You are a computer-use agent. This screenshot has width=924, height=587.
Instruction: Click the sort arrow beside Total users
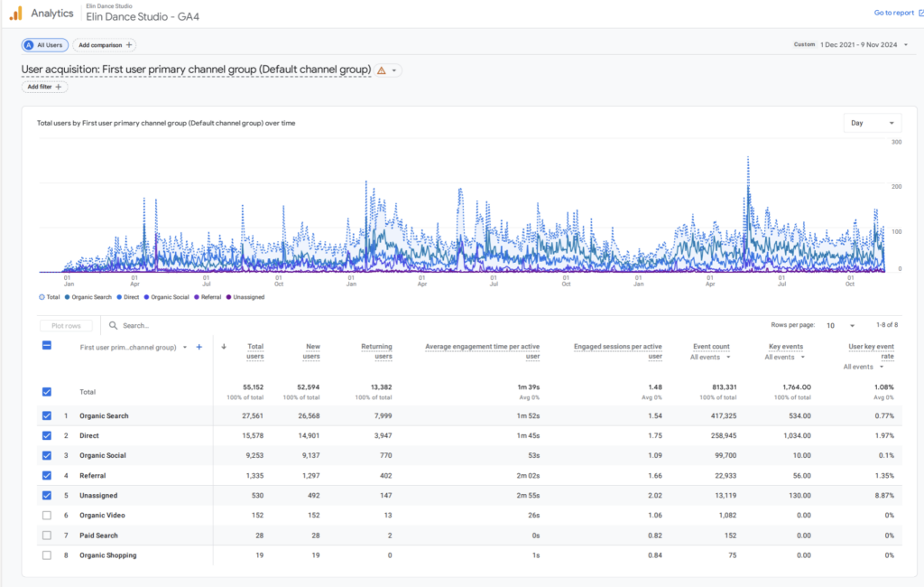click(x=224, y=347)
